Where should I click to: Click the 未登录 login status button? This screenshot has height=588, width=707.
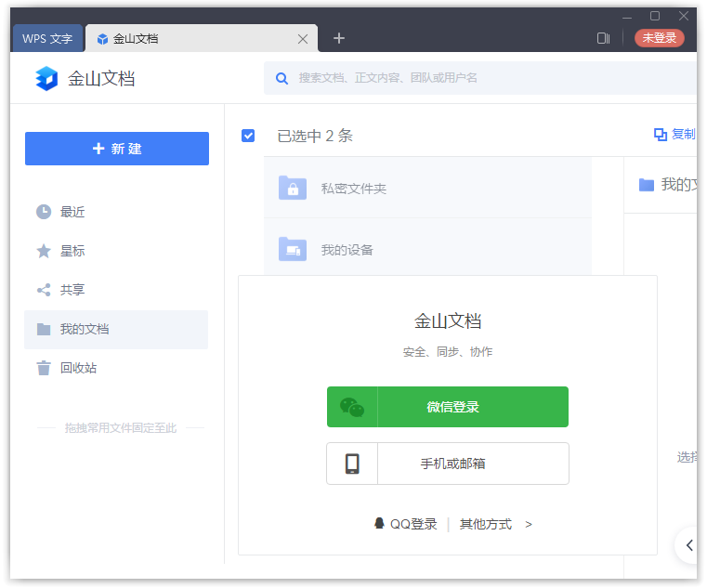(x=660, y=38)
